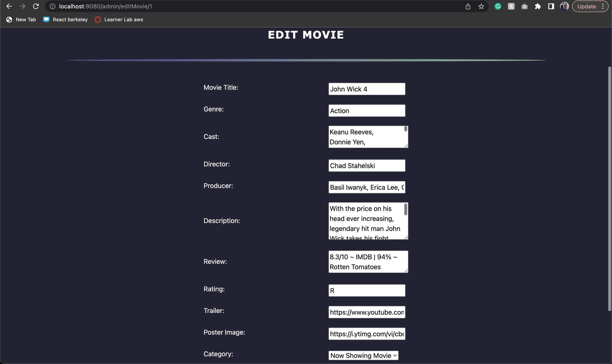Click the Movie Title input field
The image size is (612, 364).
(367, 89)
